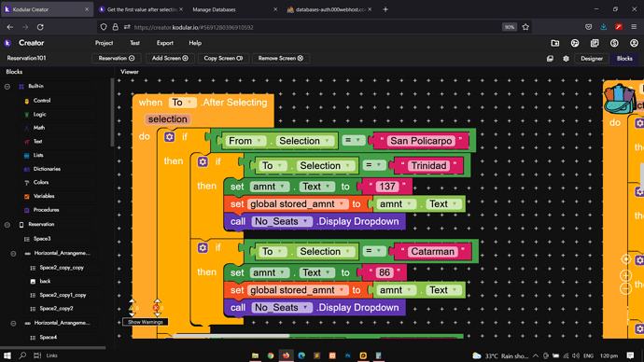This screenshot has width=644, height=362.
Task: Edit the 86 text value
Action: coord(384,273)
